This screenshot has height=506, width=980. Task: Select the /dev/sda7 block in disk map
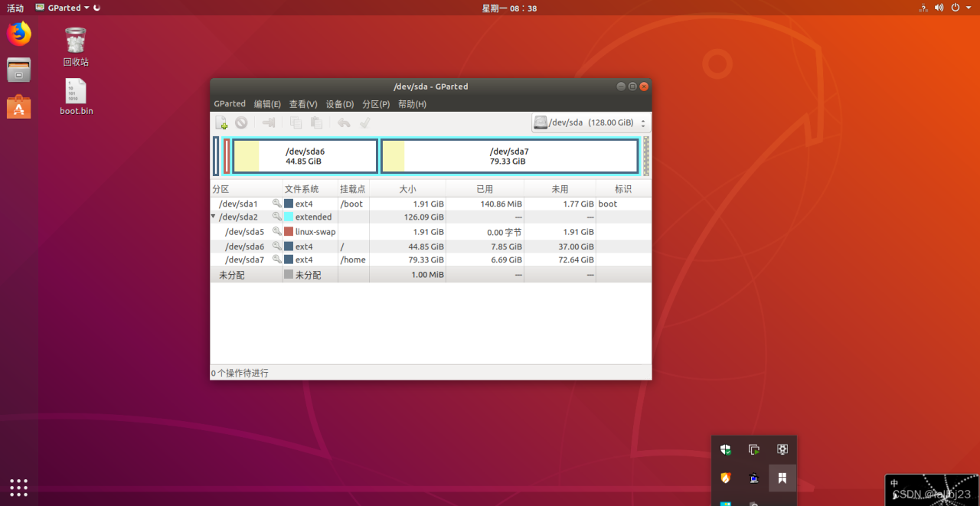click(x=509, y=156)
